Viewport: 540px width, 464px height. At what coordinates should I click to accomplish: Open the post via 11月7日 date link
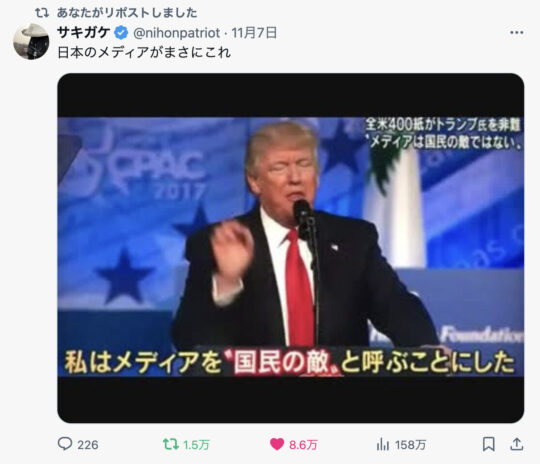click(x=254, y=33)
